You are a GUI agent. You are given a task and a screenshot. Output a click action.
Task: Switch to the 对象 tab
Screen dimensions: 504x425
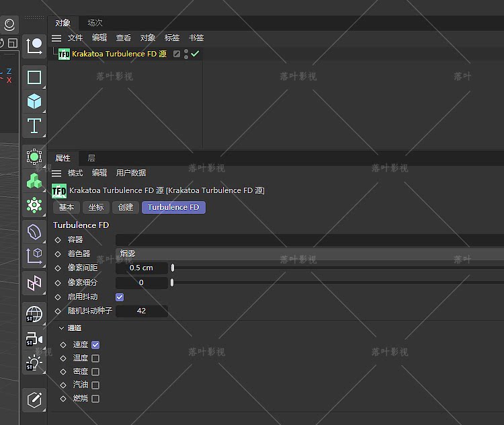[62, 23]
